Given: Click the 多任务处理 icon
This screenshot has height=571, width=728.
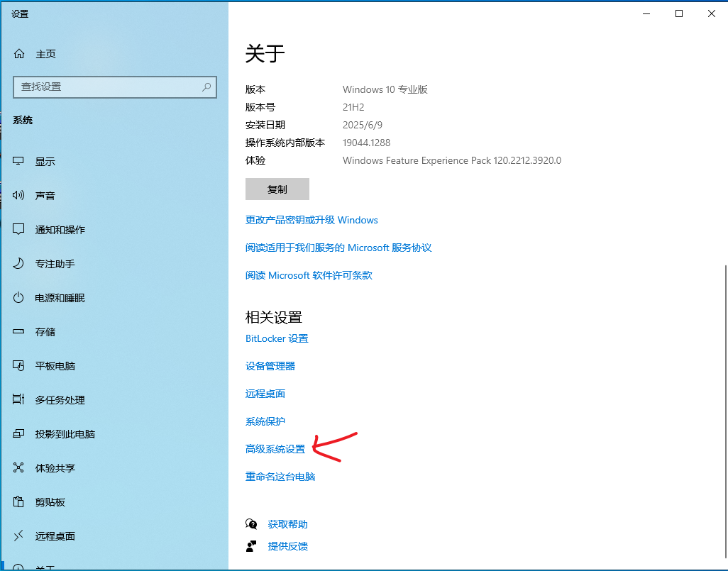Looking at the screenshot, I should 18,400.
